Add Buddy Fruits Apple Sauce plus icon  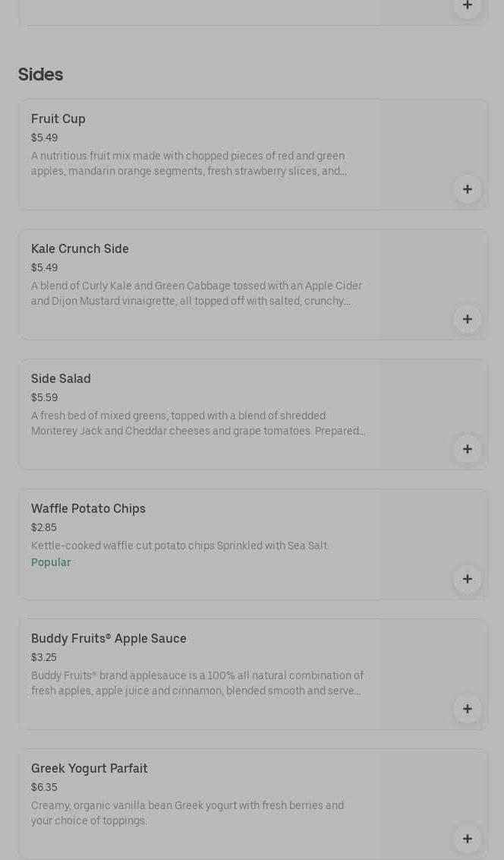point(468,709)
